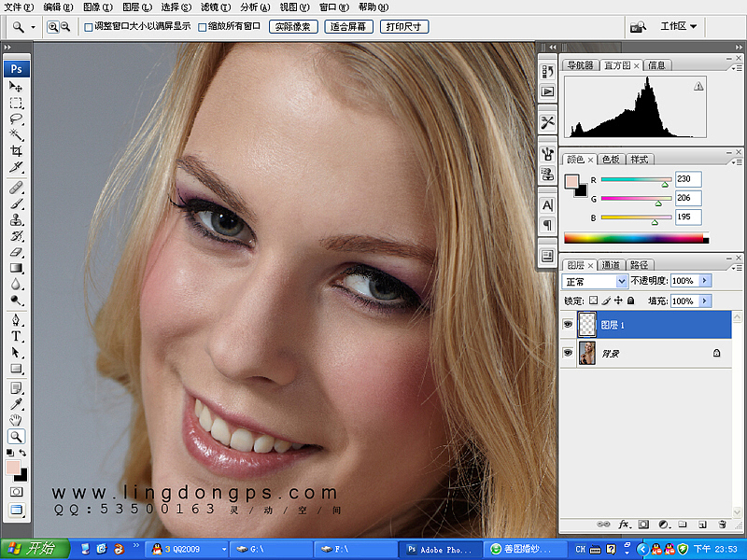Delete layer with trash icon
The image size is (747, 560).
click(722, 525)
